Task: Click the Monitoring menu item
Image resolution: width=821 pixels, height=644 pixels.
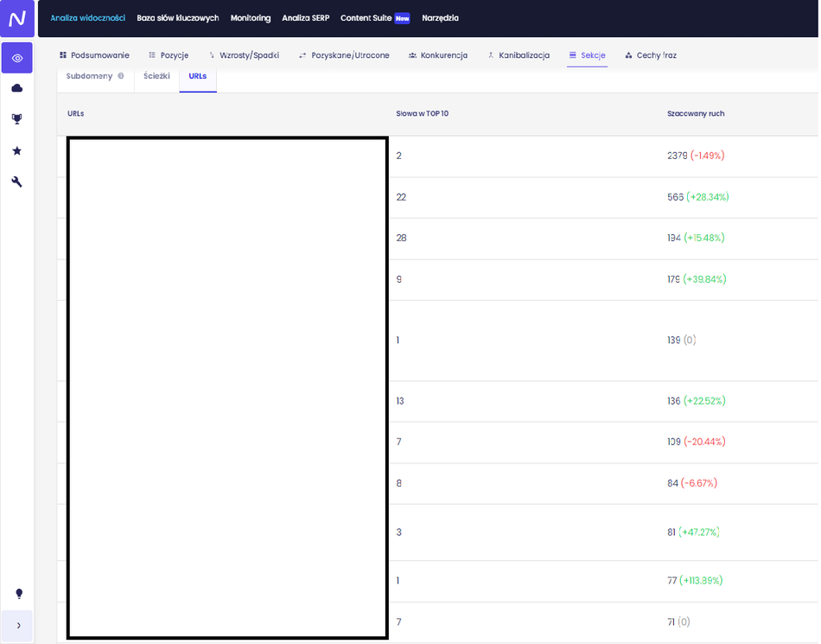Action: pos(250,18)
